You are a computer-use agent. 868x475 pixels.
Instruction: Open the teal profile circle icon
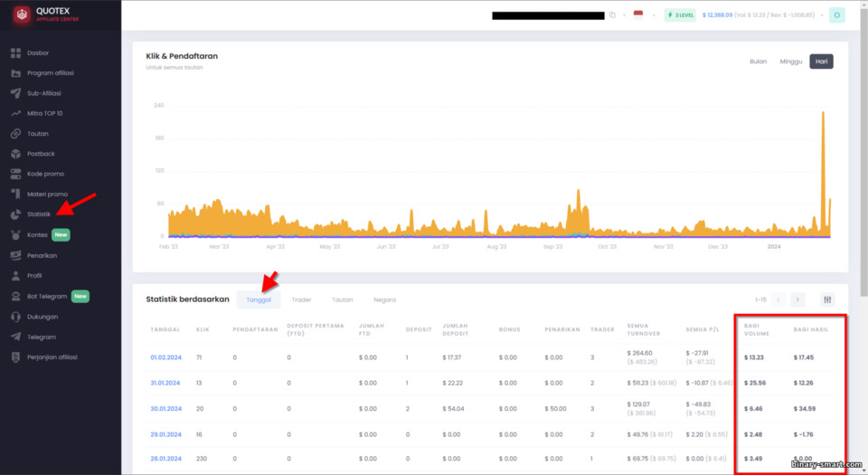(837, 15)
